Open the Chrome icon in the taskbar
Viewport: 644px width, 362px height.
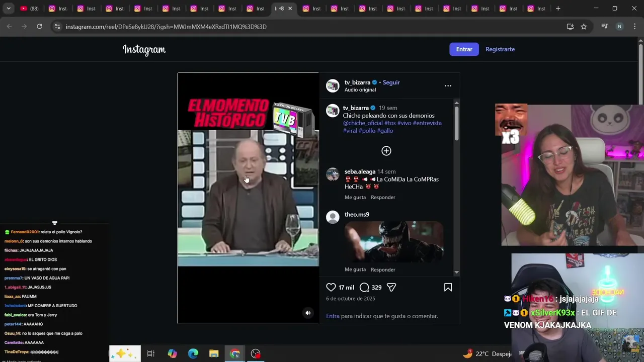pyautogui.click(x=235, y=353)
